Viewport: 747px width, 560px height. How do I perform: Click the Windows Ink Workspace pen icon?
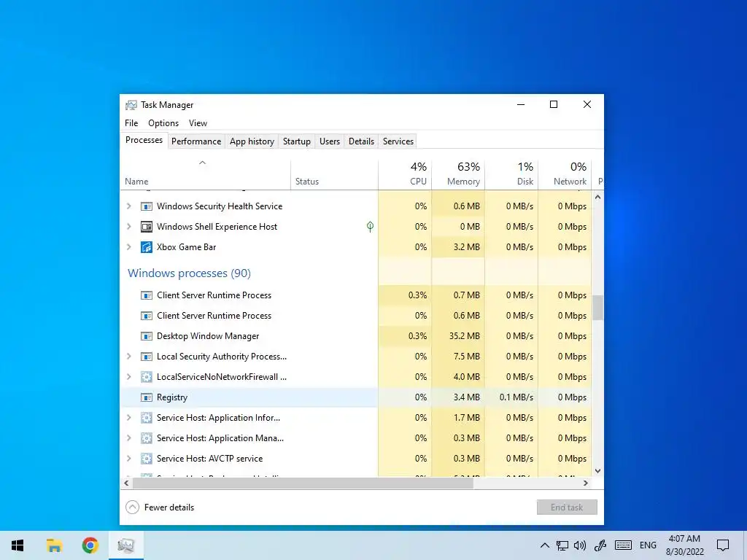coord(600,545)
